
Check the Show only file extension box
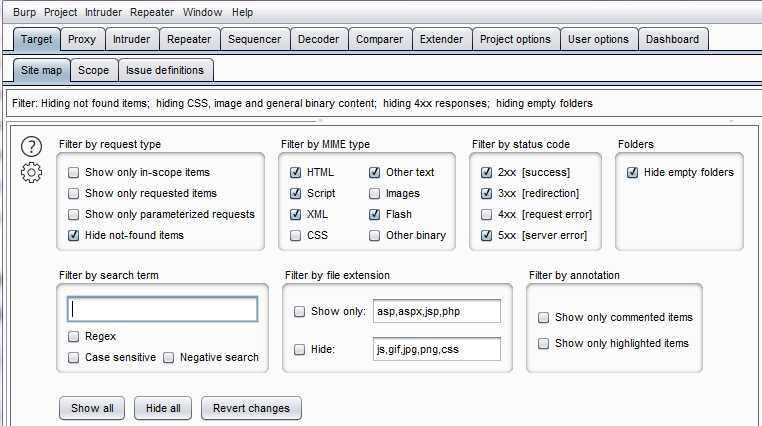pyautogui.click(x=299, y=311)
